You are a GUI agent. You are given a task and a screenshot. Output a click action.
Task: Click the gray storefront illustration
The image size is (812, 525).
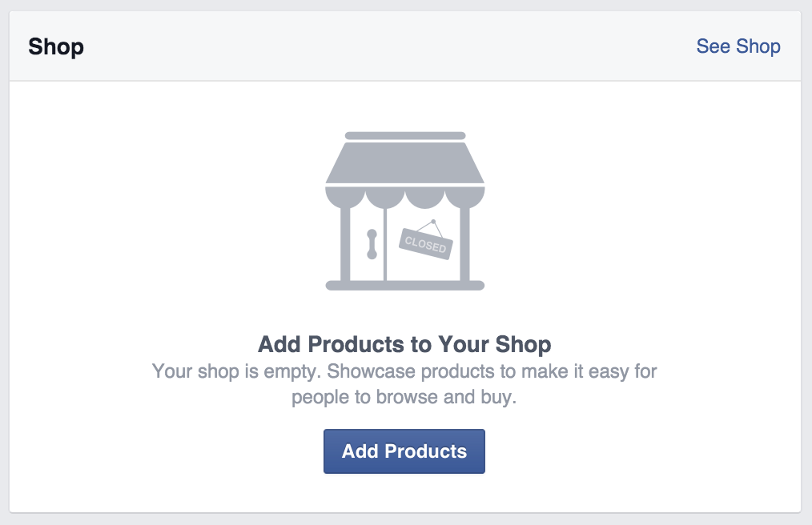(404, 210)
